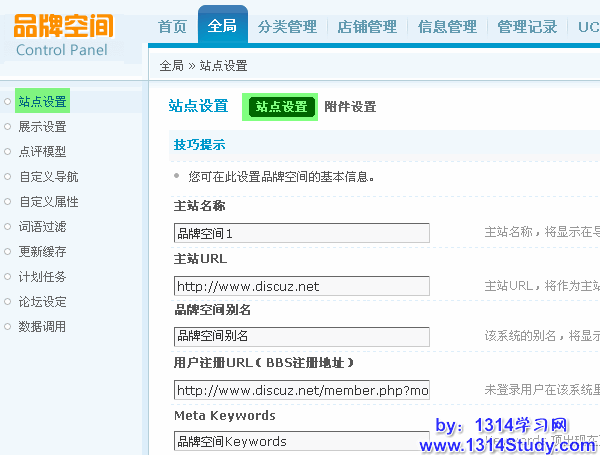Click the green 站点设置 sub-tab button

pos(281,107)
